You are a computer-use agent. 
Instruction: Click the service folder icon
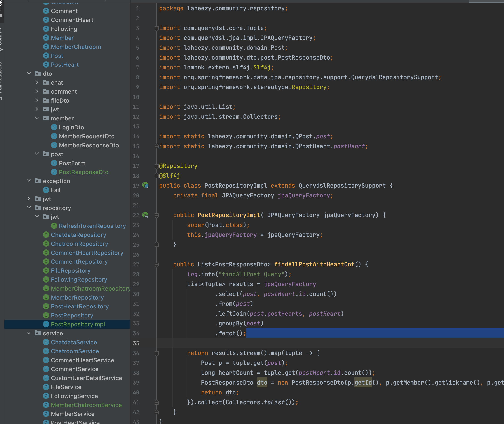(x=38, y=333)
